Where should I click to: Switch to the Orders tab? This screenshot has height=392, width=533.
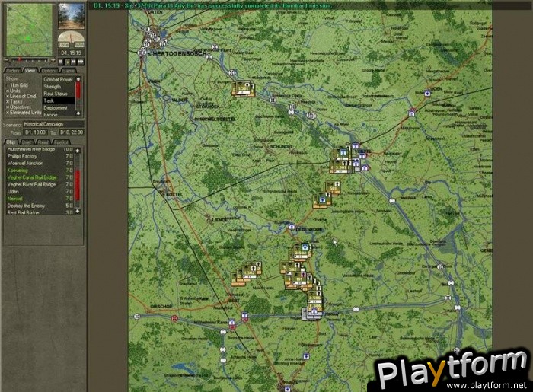tap(13, 71)
